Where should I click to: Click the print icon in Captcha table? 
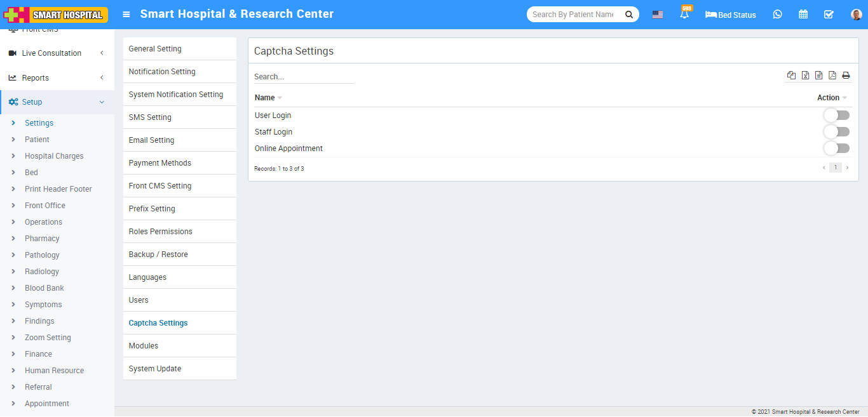pos(846,76)
